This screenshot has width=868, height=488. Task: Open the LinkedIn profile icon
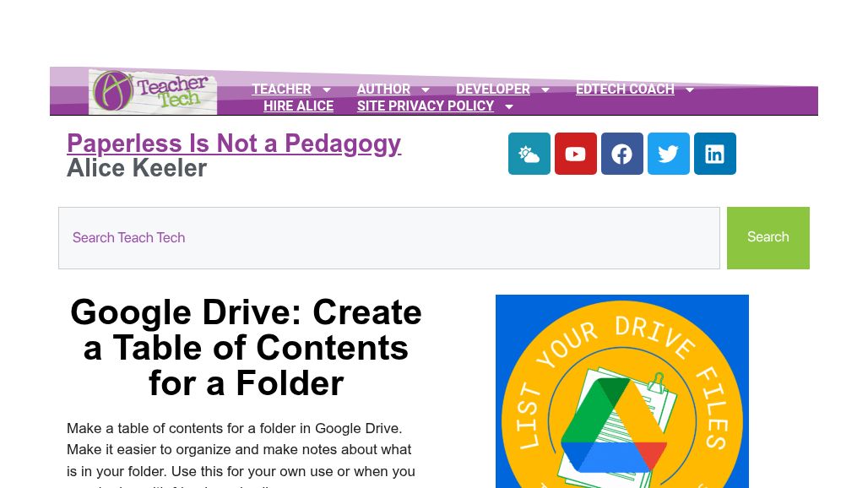(714, 154)
